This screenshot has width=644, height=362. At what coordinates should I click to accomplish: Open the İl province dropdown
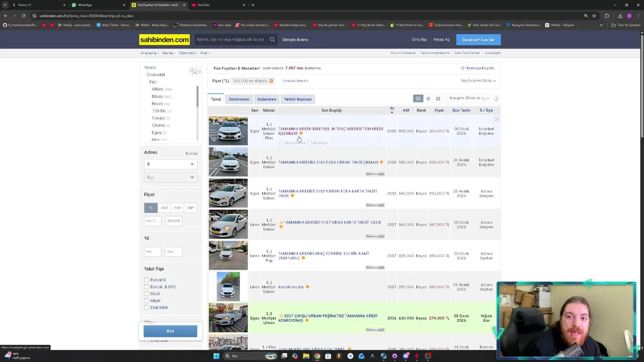click(x=170, y=164)
